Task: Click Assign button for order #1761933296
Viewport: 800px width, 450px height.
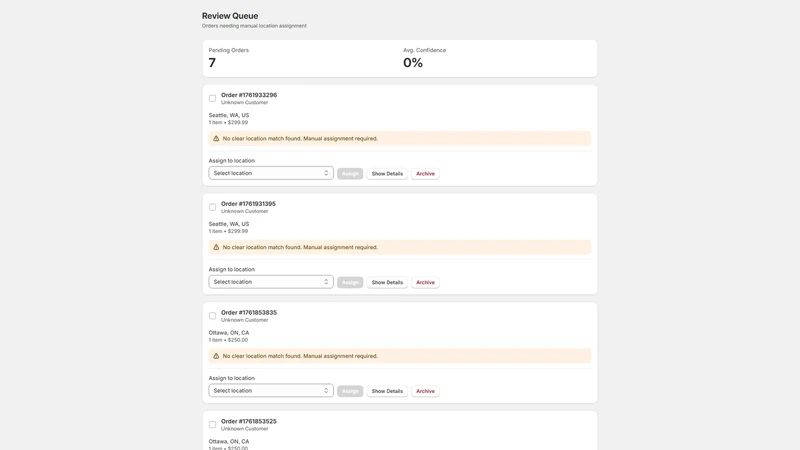Action: click(350, 173)
